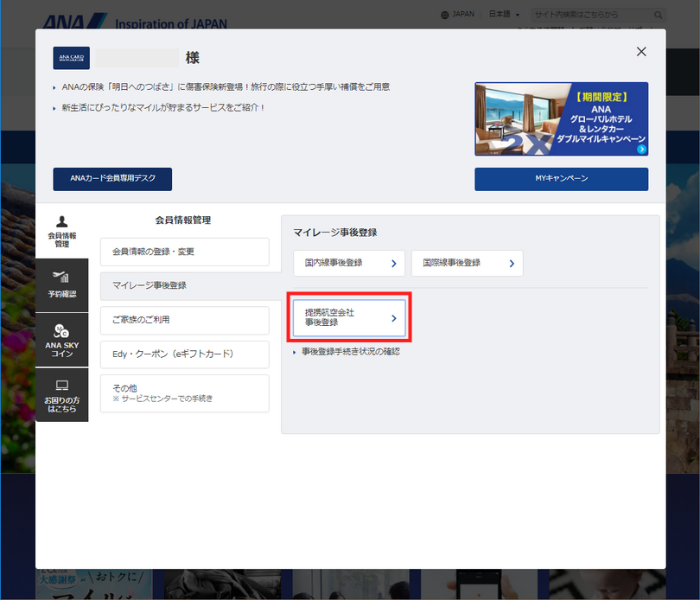Open お困りの方はこちら sidebar tab
The width and height of the screenshot is (700, 600).
pyautogui.click(x=62, y=395)
